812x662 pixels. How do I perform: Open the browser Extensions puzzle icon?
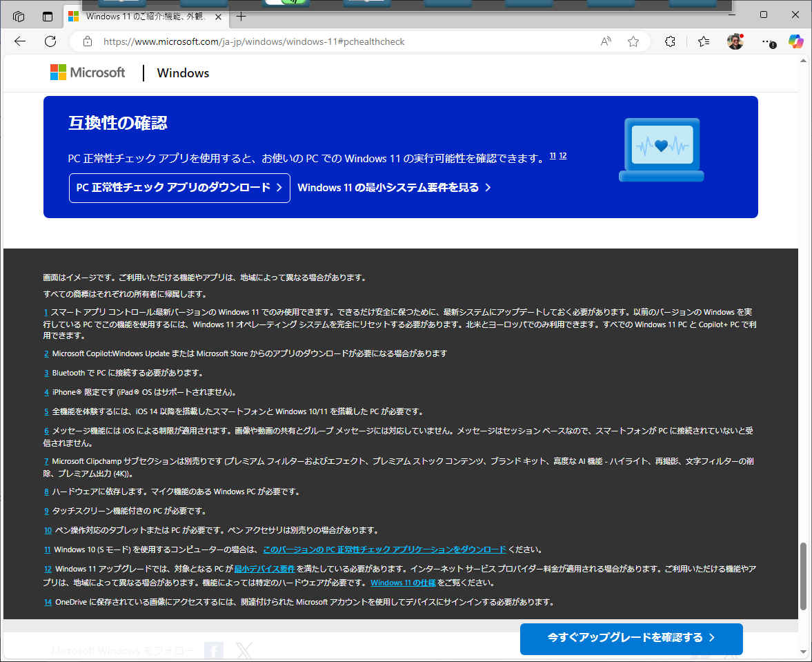pos(670,41)
